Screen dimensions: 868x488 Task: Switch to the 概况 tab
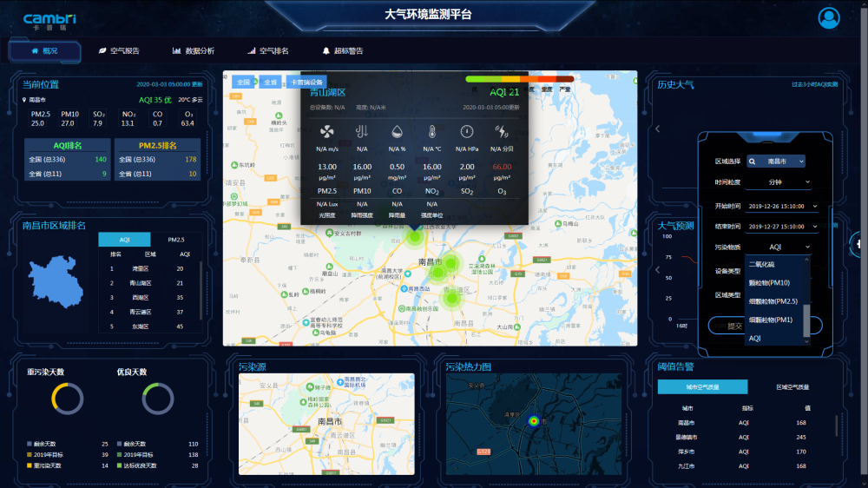coord(45,51)
